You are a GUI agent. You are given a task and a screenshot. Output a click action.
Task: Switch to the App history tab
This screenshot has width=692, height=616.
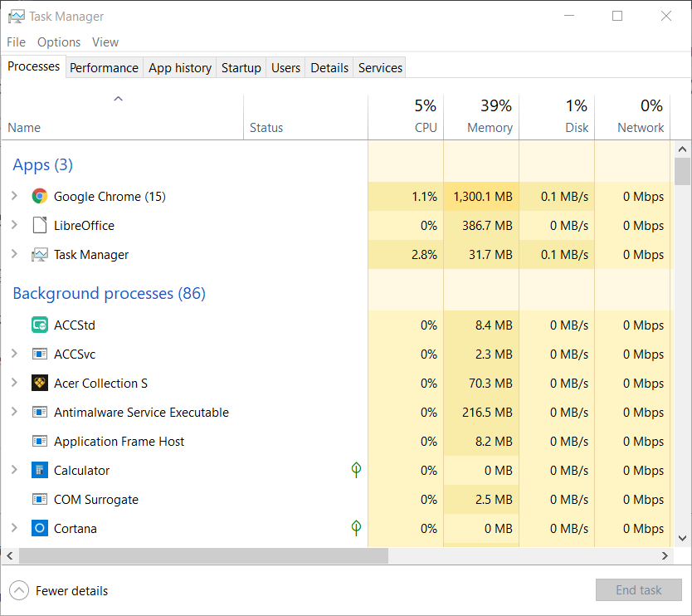click(179, 67)
